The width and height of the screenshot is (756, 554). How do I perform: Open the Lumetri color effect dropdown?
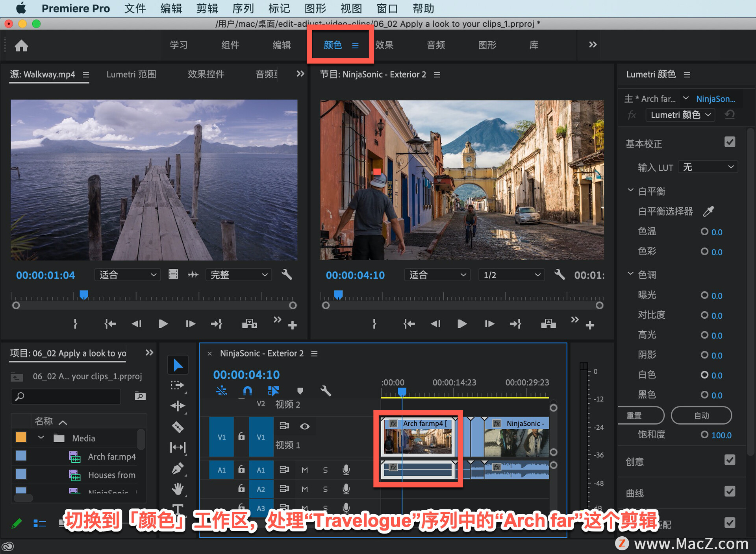pyautogui.click(x=680, y=115)
